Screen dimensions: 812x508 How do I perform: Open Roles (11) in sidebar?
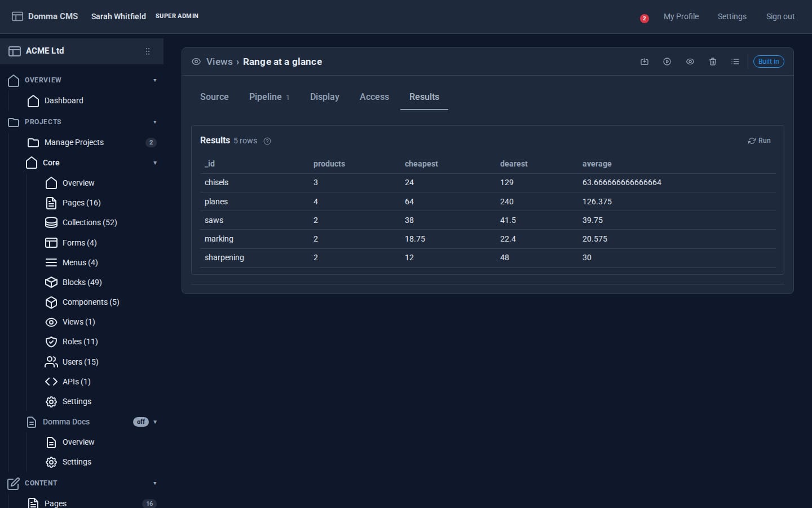point(80,341)
